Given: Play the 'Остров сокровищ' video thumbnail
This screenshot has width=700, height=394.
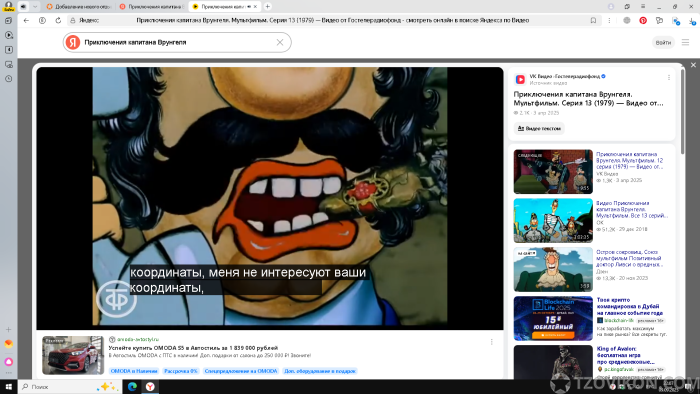Looking at the screenshot, I should point(553,270).
